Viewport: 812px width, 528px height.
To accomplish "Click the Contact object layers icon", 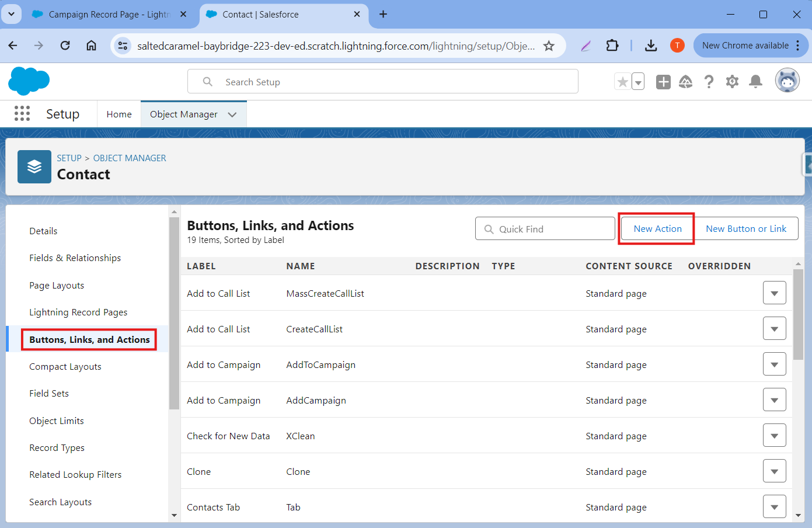I will [x=34, y=166].
